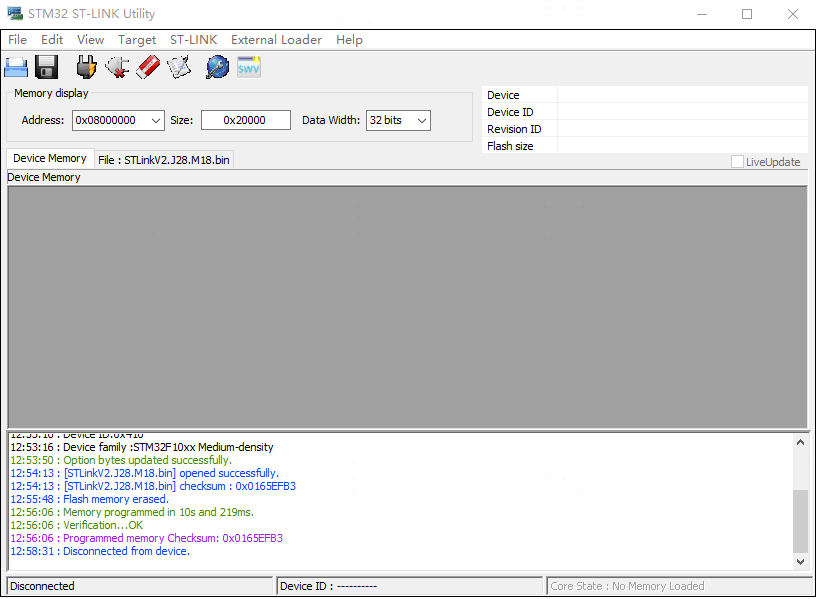Click the Disconnect from target icon

click(x=117, y=67)
